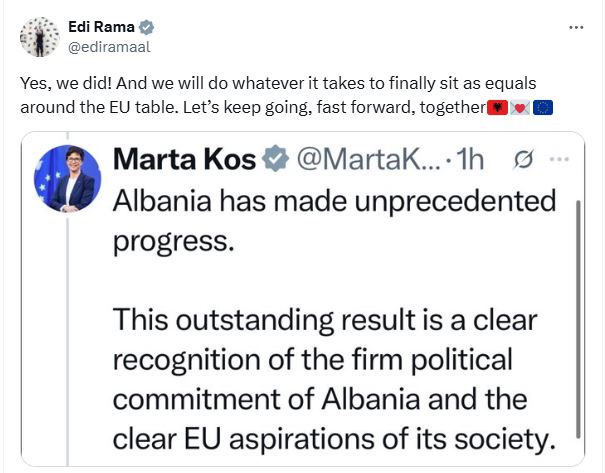This screenshot has height=473, width=605.
Task: Click the Marta Kos display name
Action: point(185,157)
